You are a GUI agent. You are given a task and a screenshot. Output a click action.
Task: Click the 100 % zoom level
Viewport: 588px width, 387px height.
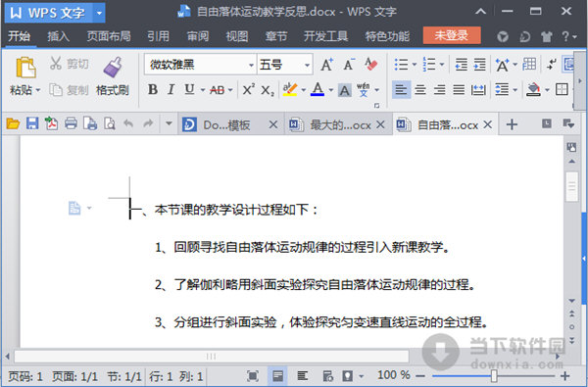pos(394,375)
